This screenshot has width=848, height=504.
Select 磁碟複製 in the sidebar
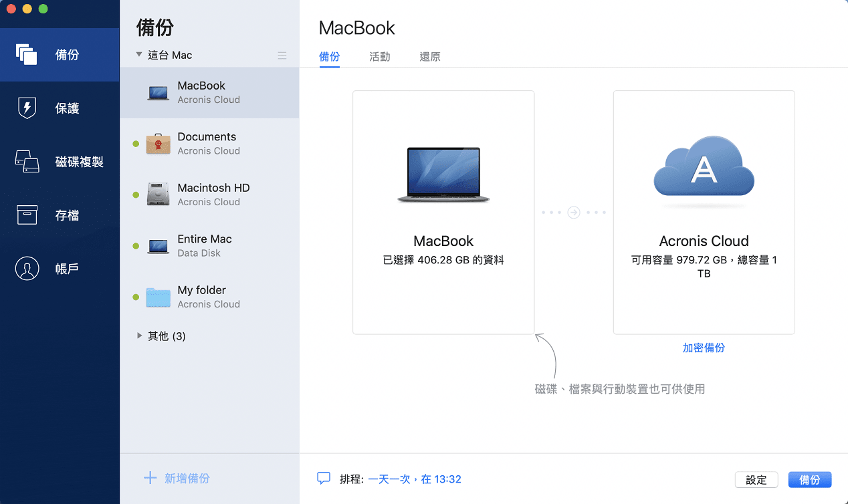60,161
